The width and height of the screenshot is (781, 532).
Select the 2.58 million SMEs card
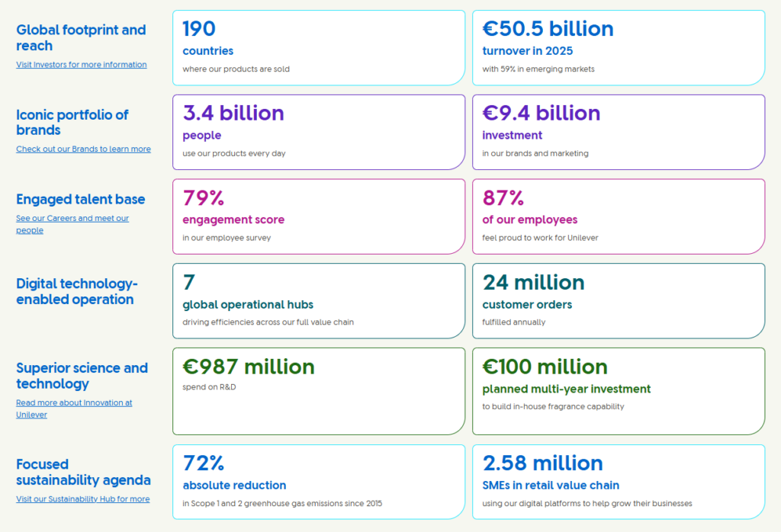618,481
